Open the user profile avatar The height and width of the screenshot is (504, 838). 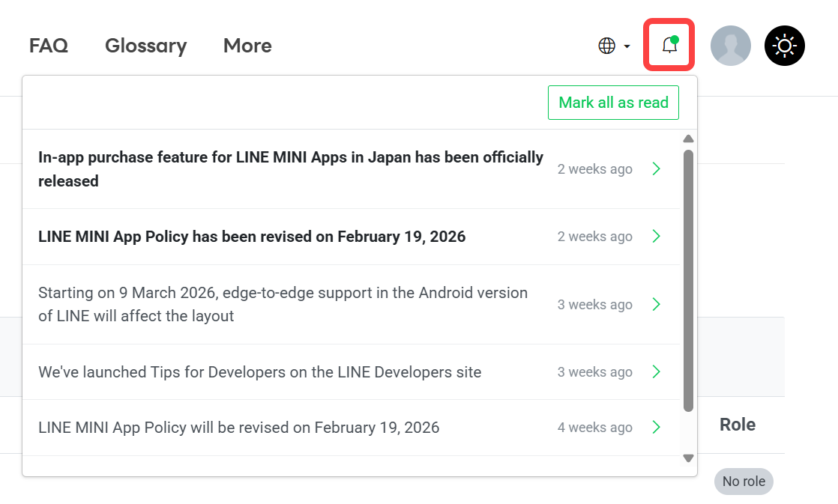coord(730,46)
